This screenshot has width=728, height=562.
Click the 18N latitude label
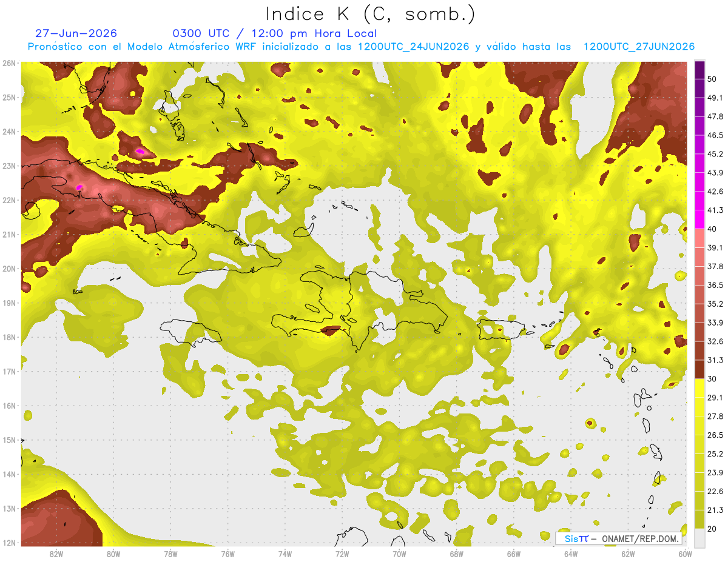tap(8, 337)
